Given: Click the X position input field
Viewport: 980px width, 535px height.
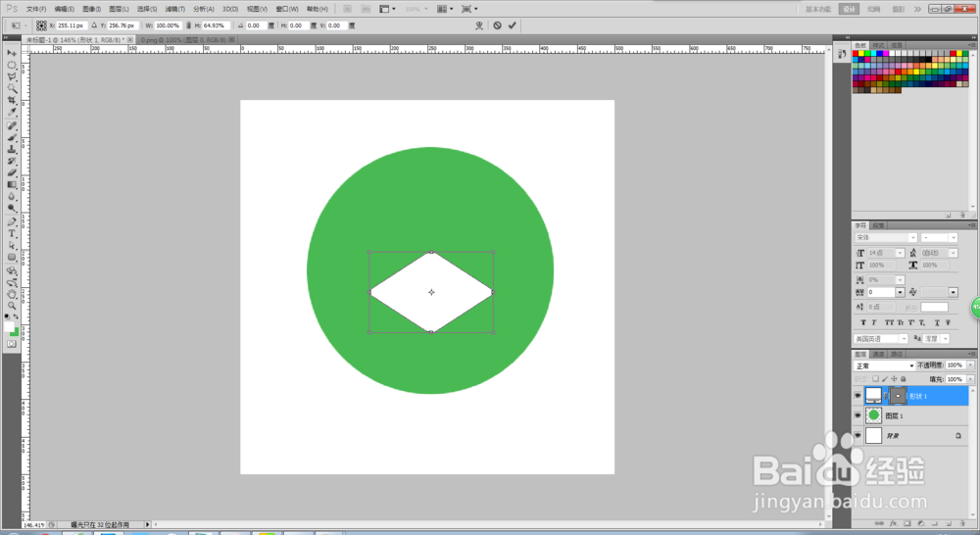Looking at the screenshot, I should [x=72, y=25].
